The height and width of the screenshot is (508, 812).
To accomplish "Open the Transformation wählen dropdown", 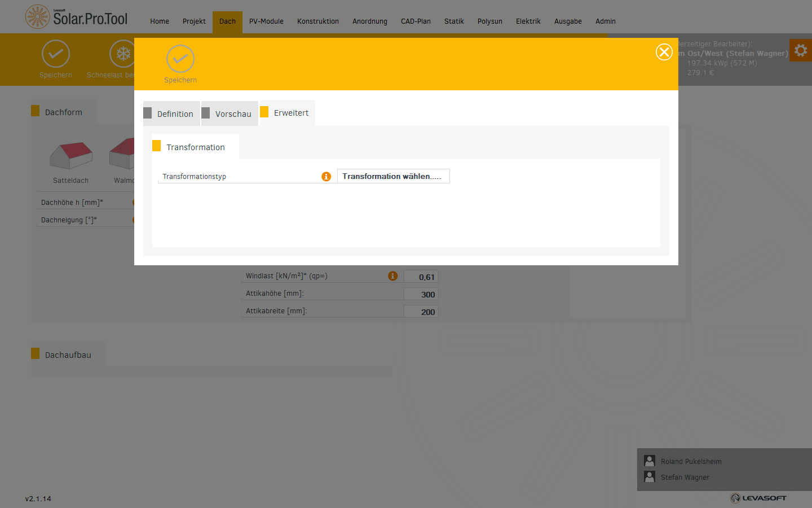I will point(394,176).
